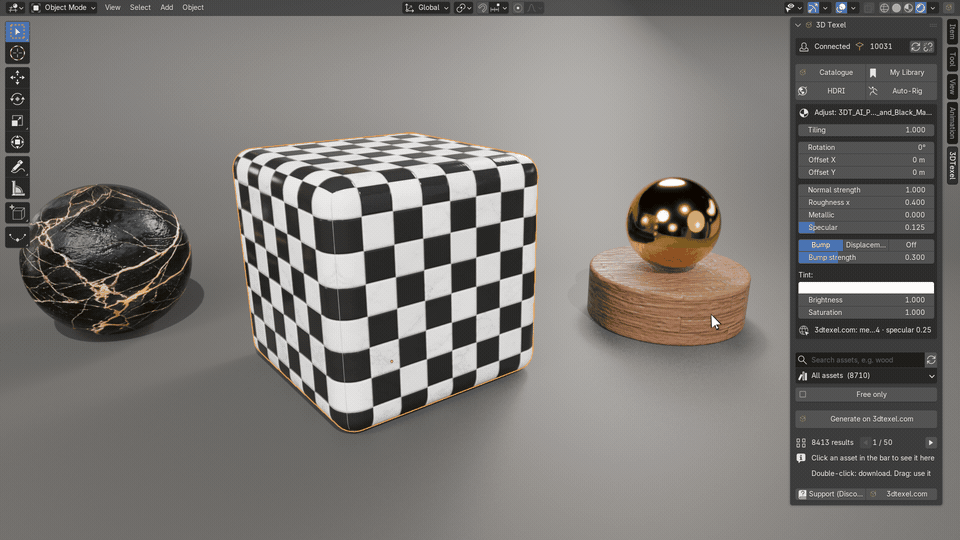Screen dimensions: 960x540
Task: Go to next results page arrow
Action: pyautogui.click(x=931, y=442)
